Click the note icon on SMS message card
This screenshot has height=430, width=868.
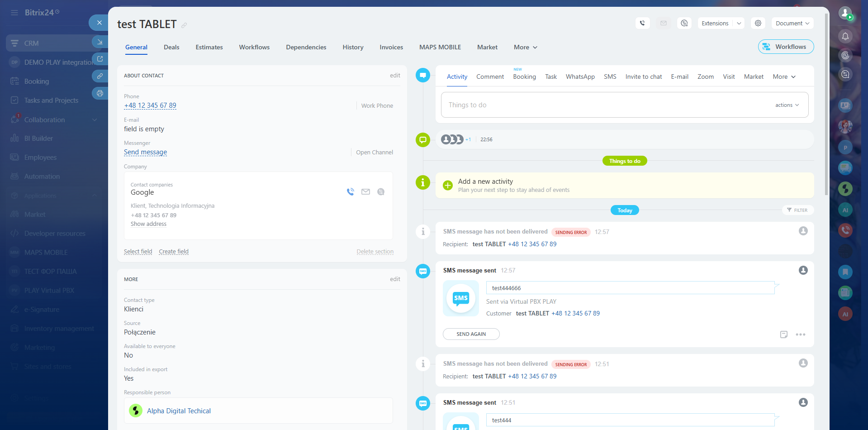pos(784,334)
